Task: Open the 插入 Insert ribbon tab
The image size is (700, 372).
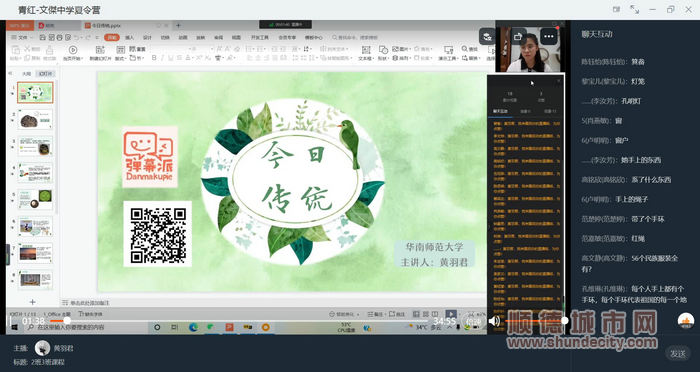Action: click(x=129, y=38)
